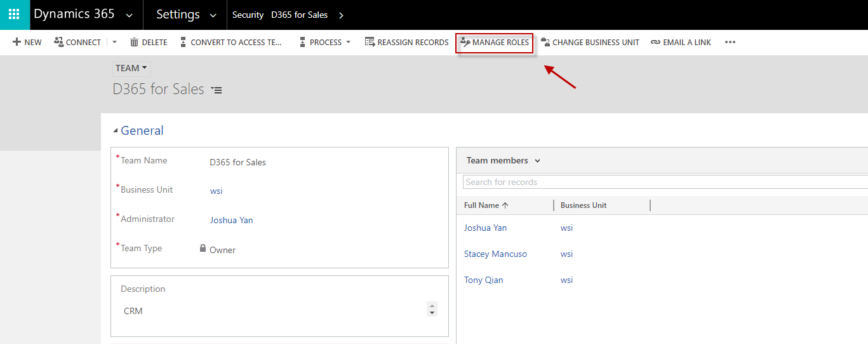Open the more commands ellipsis
Screen dimensions: 868x344
(730, 42)
